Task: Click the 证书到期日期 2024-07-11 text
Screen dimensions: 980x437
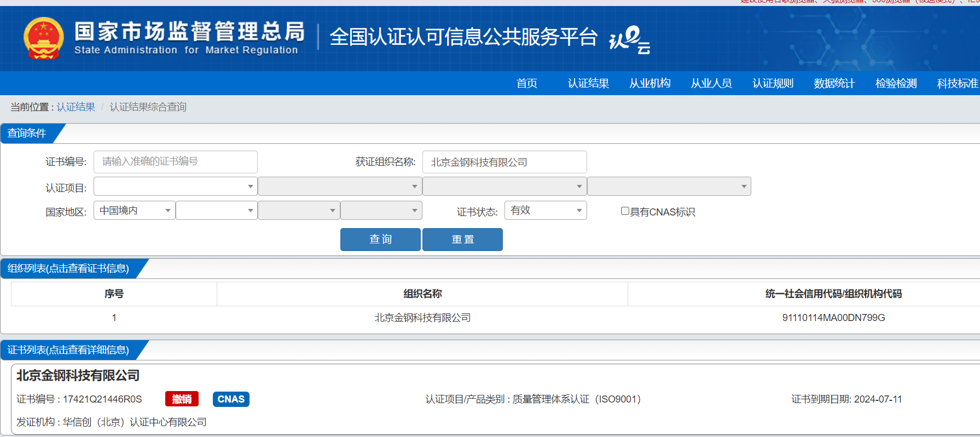Action: coord(846,399)
